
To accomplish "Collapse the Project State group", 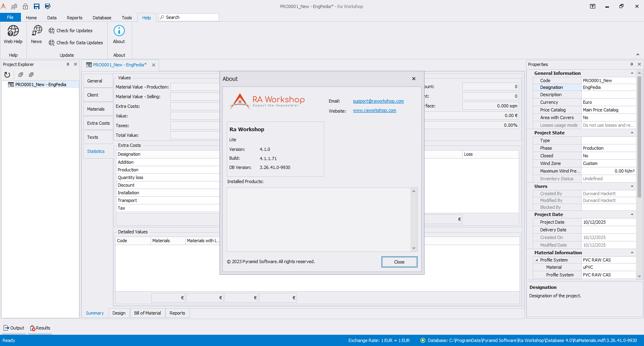I will (632, 133).
